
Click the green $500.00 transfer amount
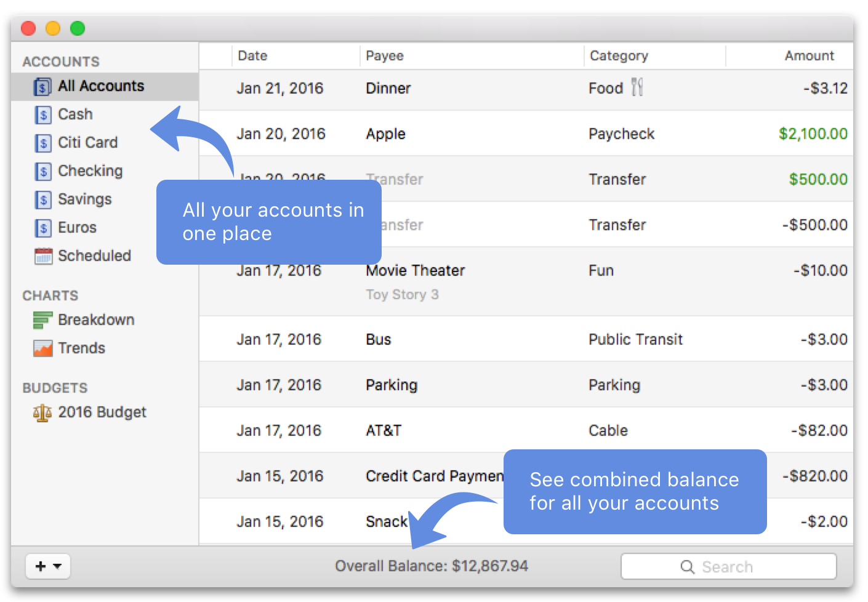click(x=818, y=180)
